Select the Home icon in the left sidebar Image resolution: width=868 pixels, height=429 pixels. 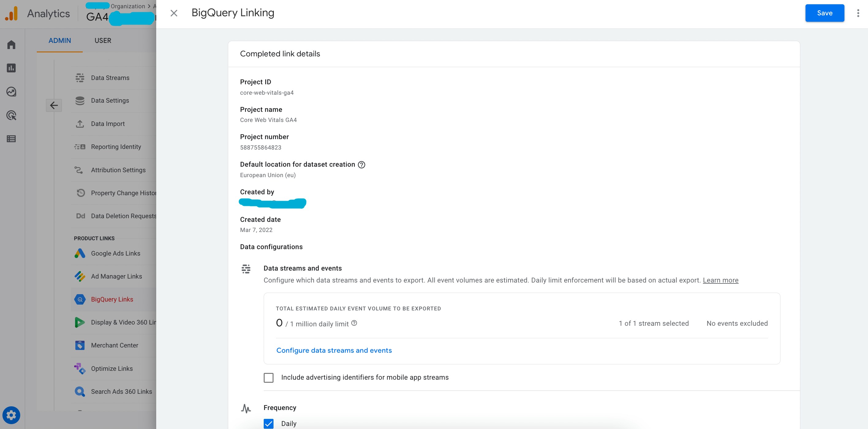click(x=11, y=44)
